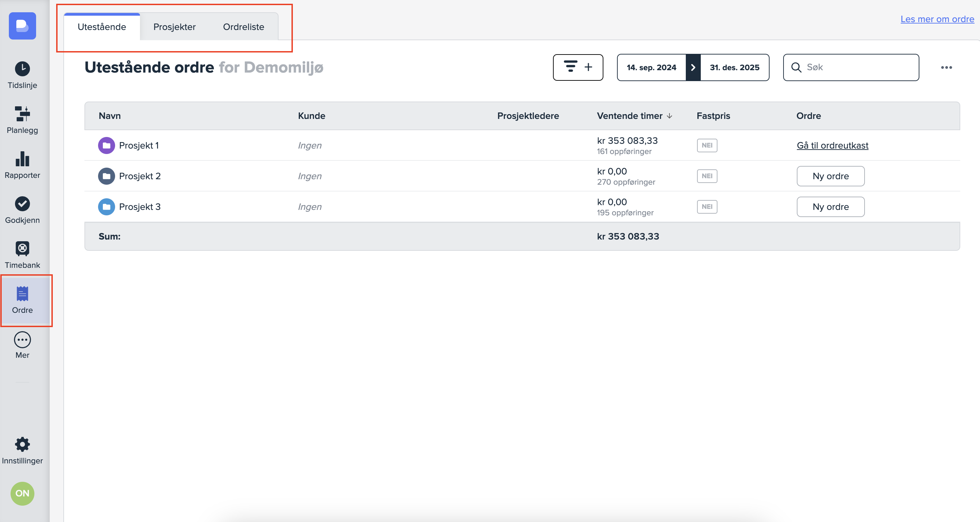Open the Rapporter bar chart icon
The width and height of the screenshot is (980, 522).
coord(22,159)
